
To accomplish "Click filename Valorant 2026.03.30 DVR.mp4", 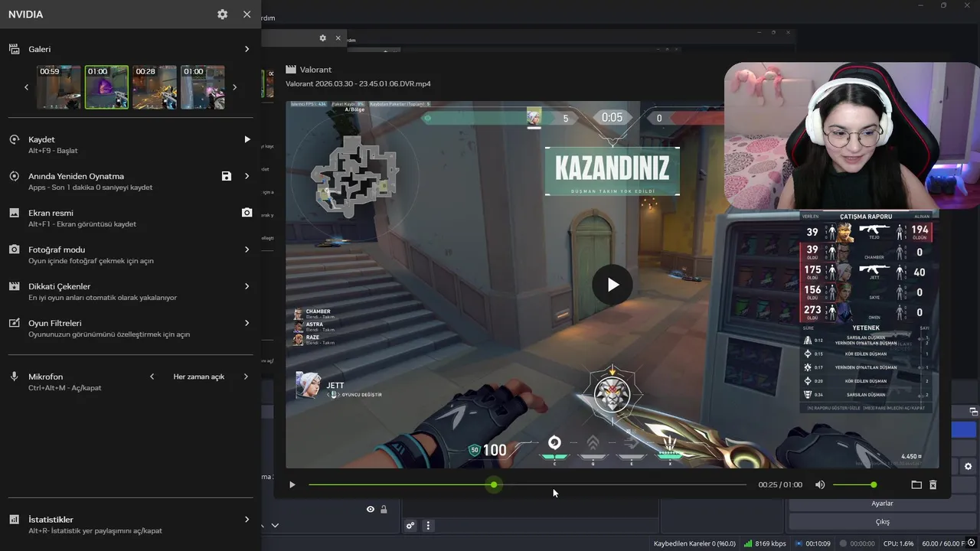I will tap(358, 83).
